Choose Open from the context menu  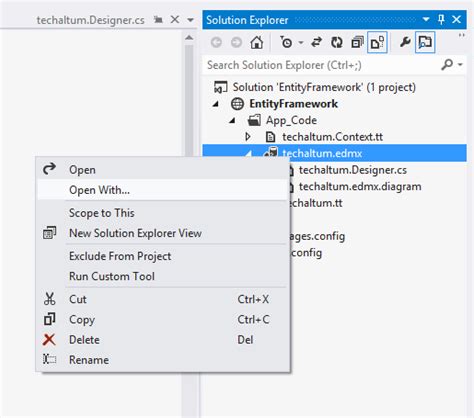(x=162, y=170)
